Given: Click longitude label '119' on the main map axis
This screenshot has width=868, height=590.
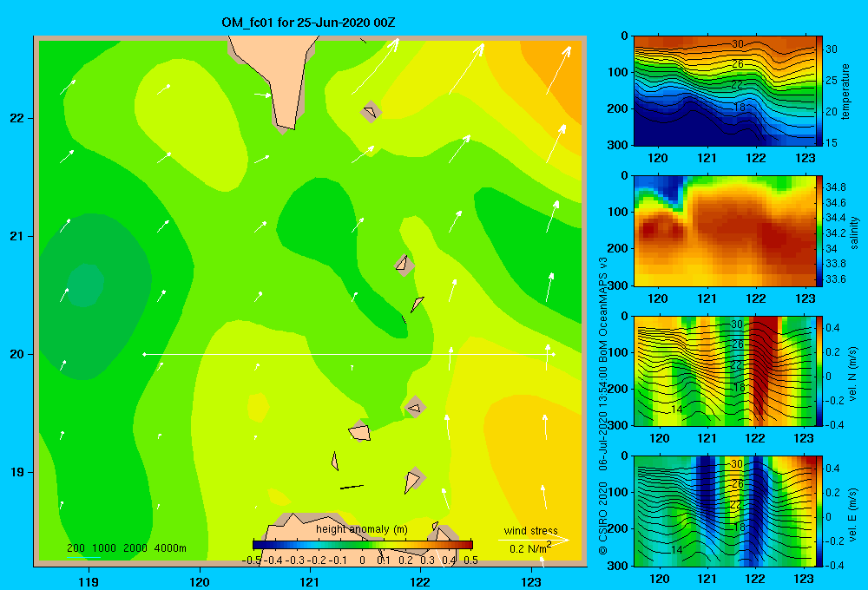Looking at the screenshot, I should click(89, 581).
